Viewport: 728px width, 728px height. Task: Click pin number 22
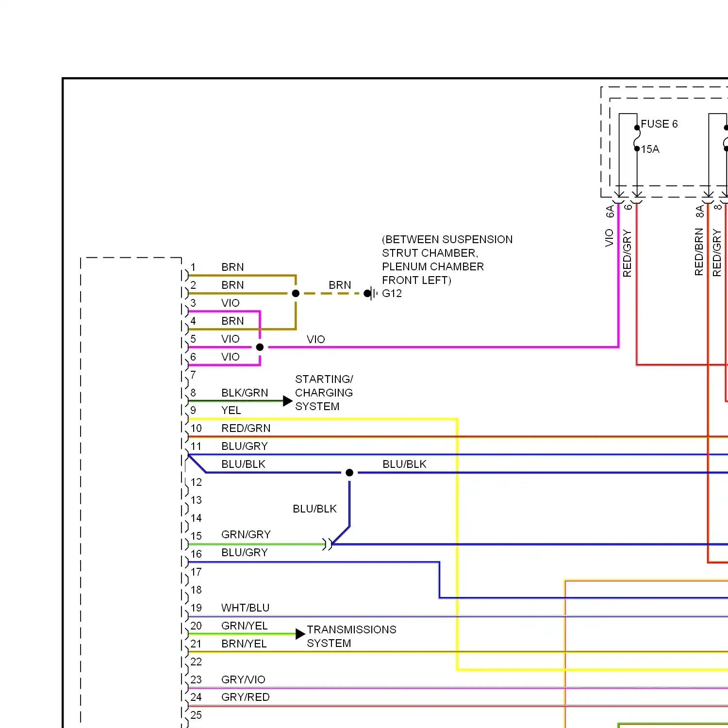click(x=196, y=662)
